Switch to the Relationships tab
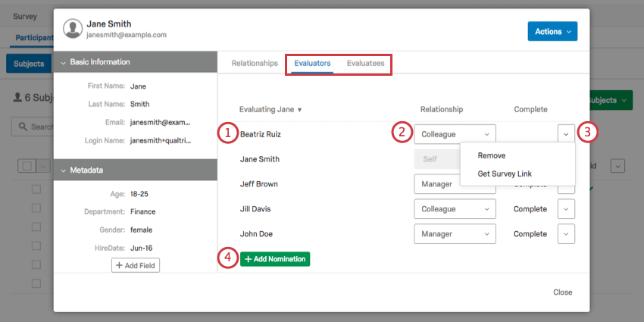 tap(255, 64)
